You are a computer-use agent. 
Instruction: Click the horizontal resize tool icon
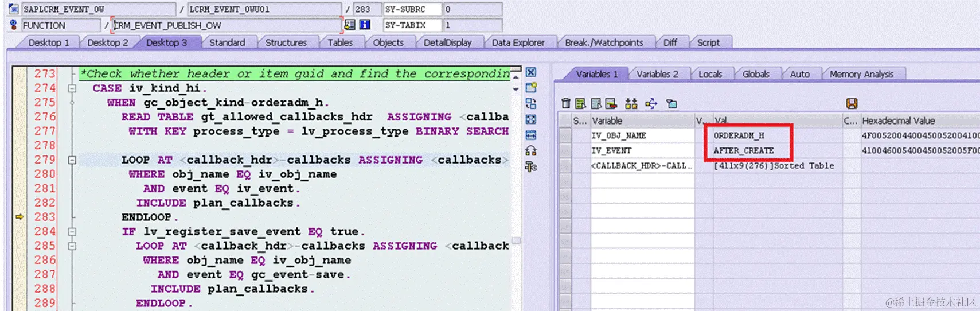tap(531, 135)
